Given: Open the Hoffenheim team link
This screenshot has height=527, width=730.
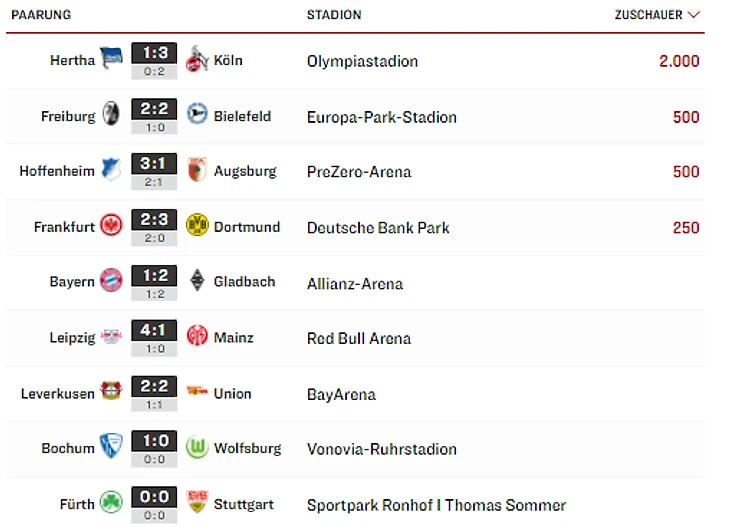Looking at the screenshot, I should point(57,171).
